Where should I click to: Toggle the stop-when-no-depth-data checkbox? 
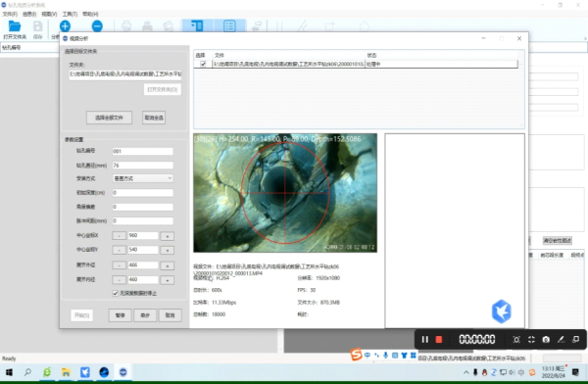pyautogui.click(x=116, y=293)
